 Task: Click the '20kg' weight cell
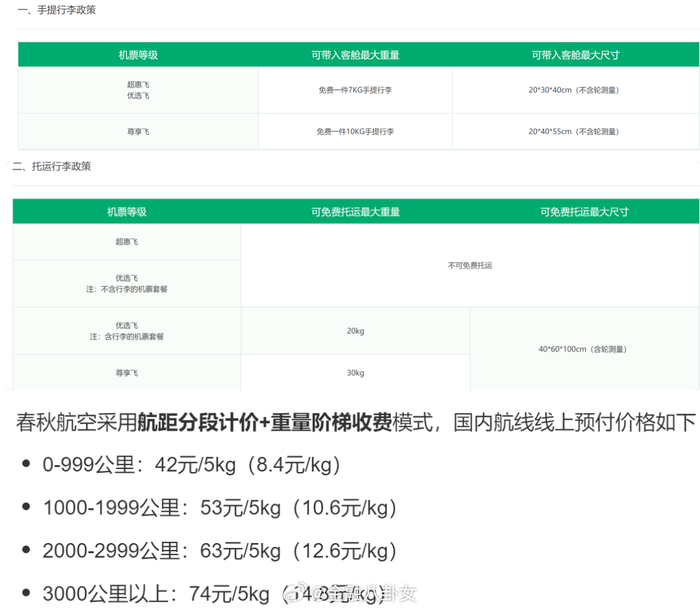tap(355, 331)
